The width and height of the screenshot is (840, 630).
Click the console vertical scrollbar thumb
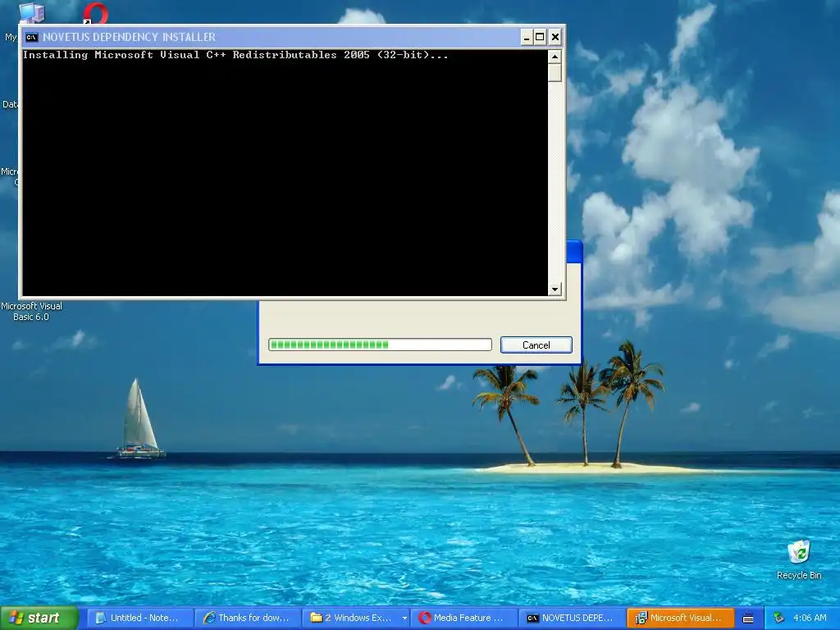click(555, 72)
